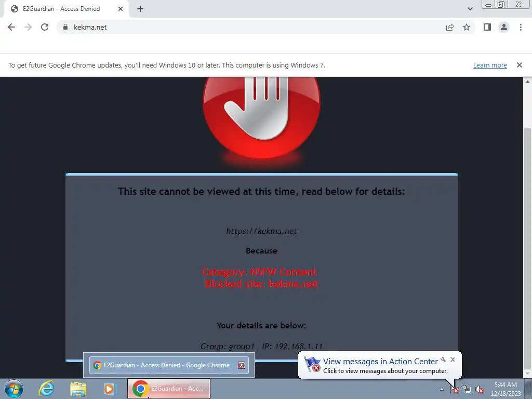Screen dimensions: 532x399
Task: Open the Chrome side panel
Action: [x=487, y=27]
